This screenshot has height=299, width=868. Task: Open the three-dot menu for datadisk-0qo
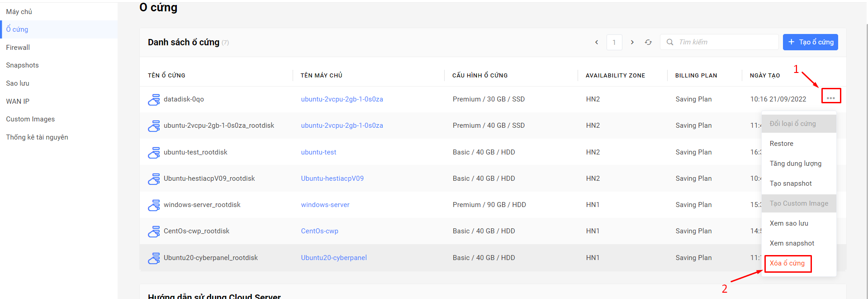(x=831, y=98)
